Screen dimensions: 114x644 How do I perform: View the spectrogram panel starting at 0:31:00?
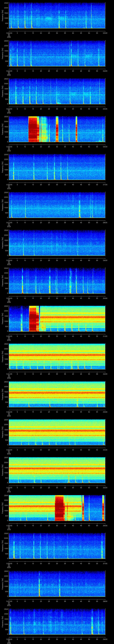tap(57, 357)
